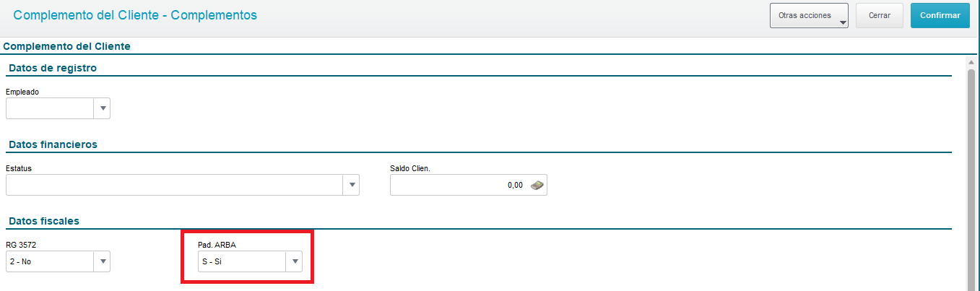980x291 pixels.
Task: Click the Datos fiscales section header
Action: (x=44, y=220)
